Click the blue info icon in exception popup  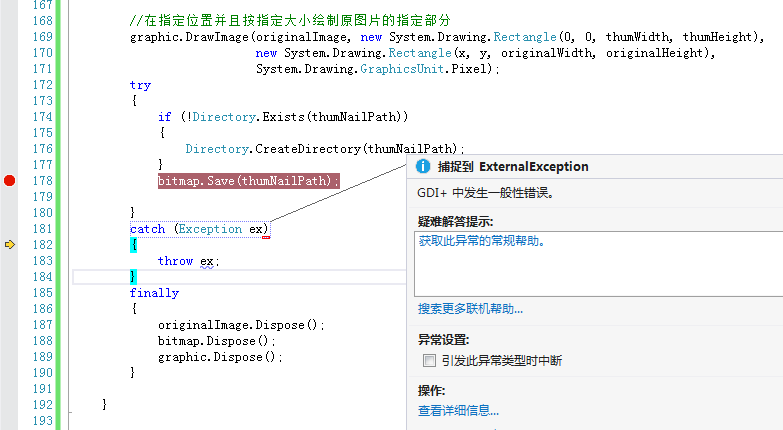[x=423, y=166]
